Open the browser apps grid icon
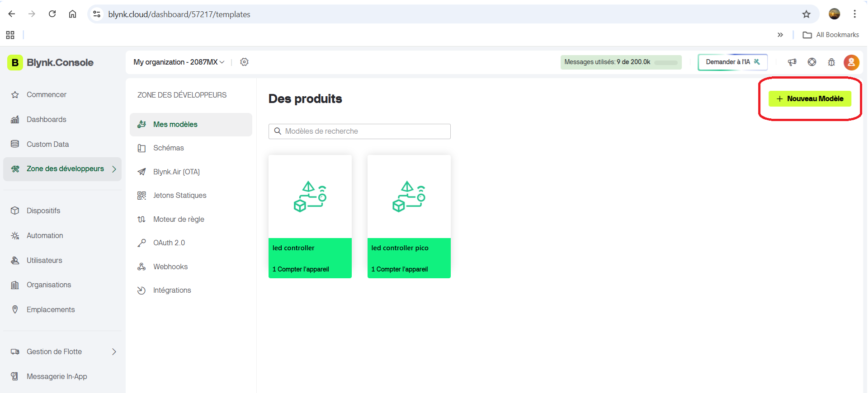The image size is (868, 393). coord(10,35)
